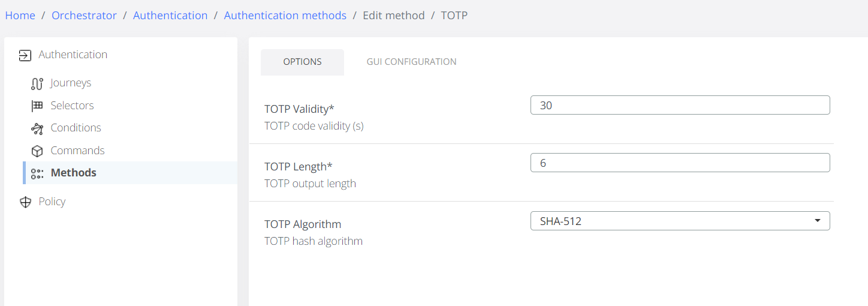868x306 pixels.
Task: Click the Policy shield icon
Action: (25, 202)
